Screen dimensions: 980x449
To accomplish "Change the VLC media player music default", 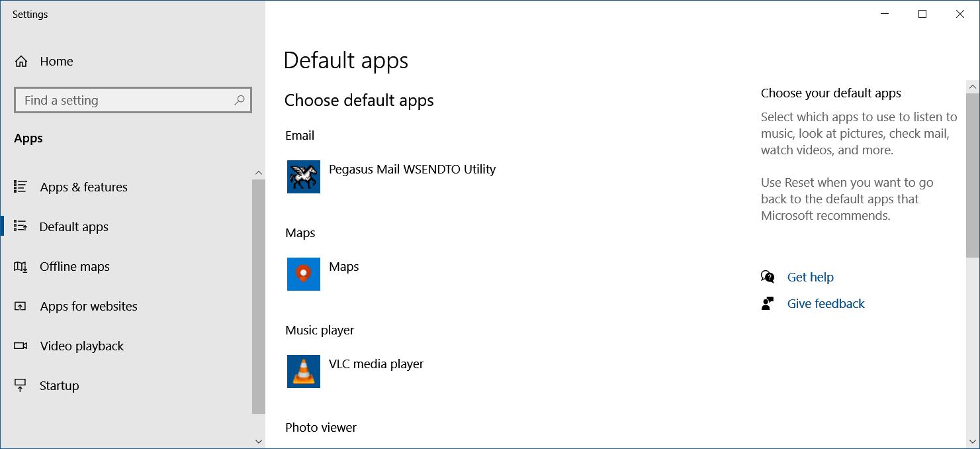I will (x=376, y=364).
